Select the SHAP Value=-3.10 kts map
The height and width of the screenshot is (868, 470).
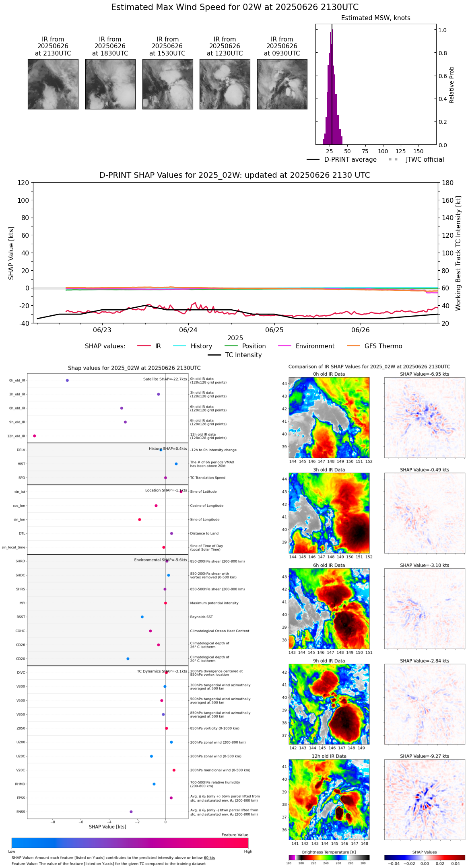tap(425, 609)
